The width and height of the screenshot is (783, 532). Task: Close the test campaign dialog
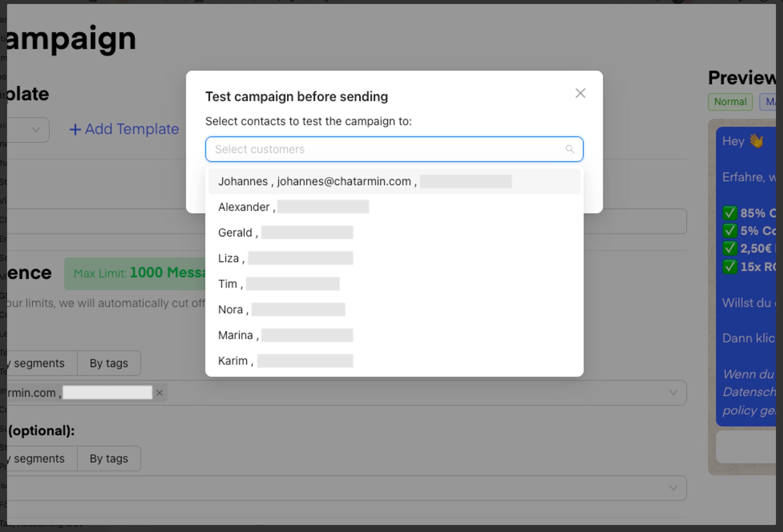pos(580,93)
